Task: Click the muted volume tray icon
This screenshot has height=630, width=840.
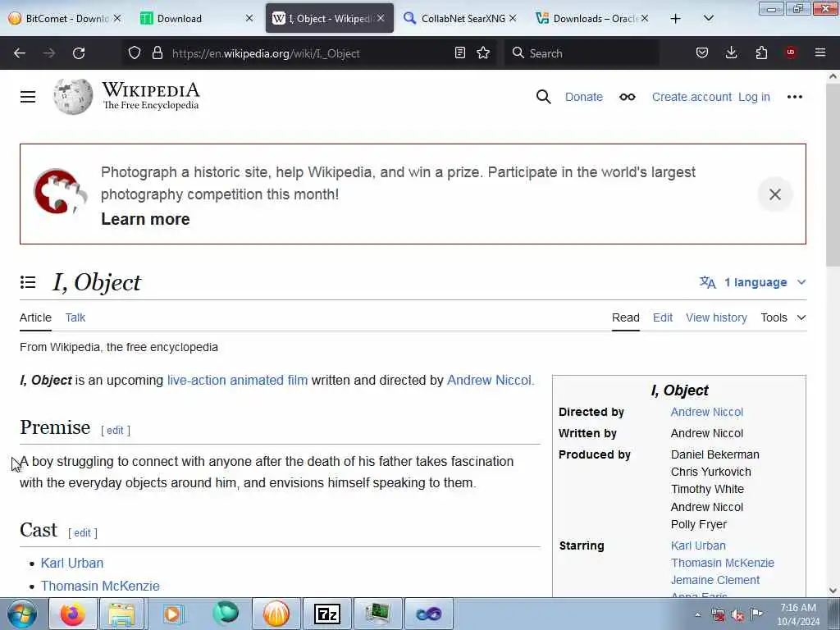Action: 737,615
